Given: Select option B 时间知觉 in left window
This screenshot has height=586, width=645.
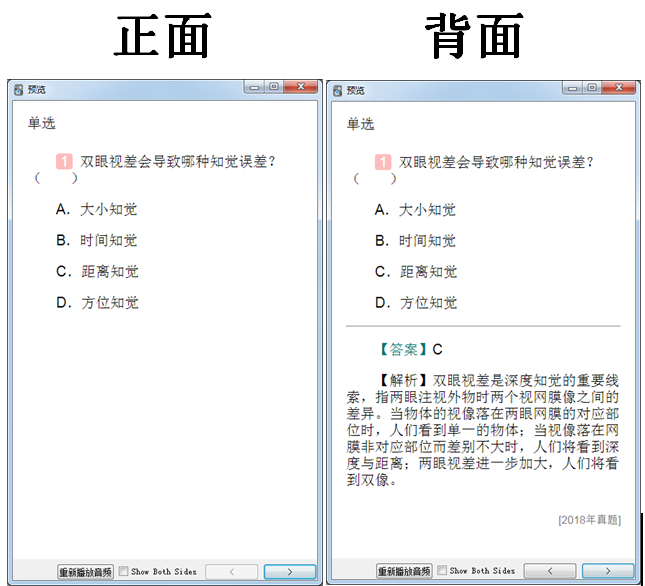Looking at the screenshot, I should click(x=96, y=240).
